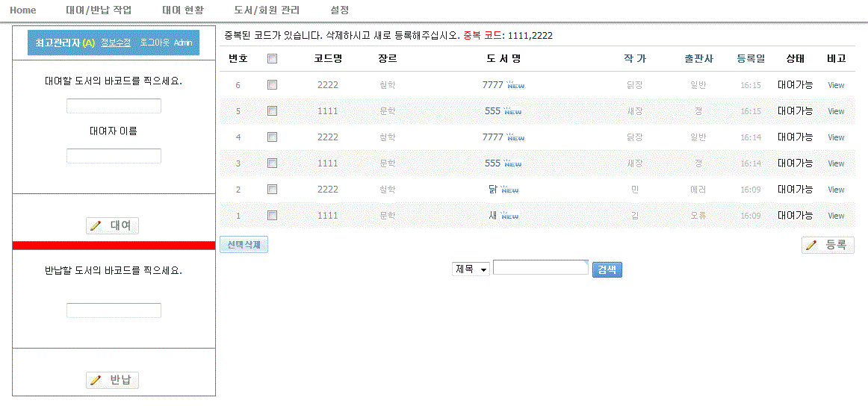The image size is (868, 412).
Task: Click the 등록 button
Action: pos(828,245)
